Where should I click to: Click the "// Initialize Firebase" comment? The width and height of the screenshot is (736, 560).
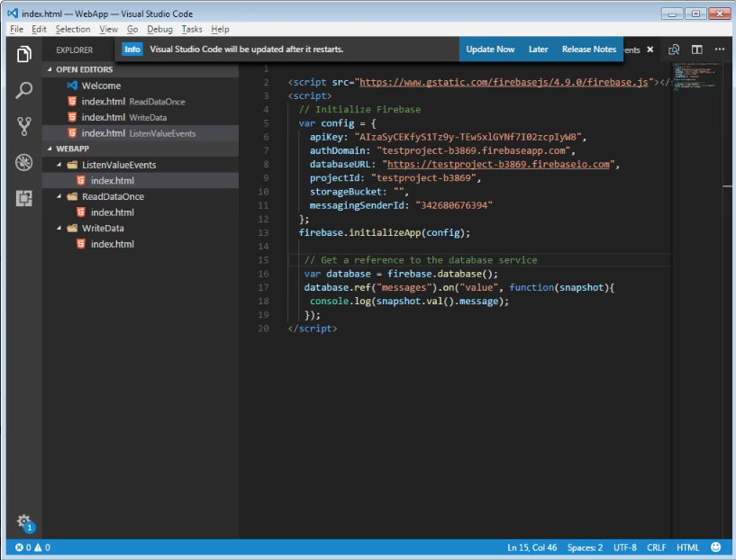[x=359, y=110]
